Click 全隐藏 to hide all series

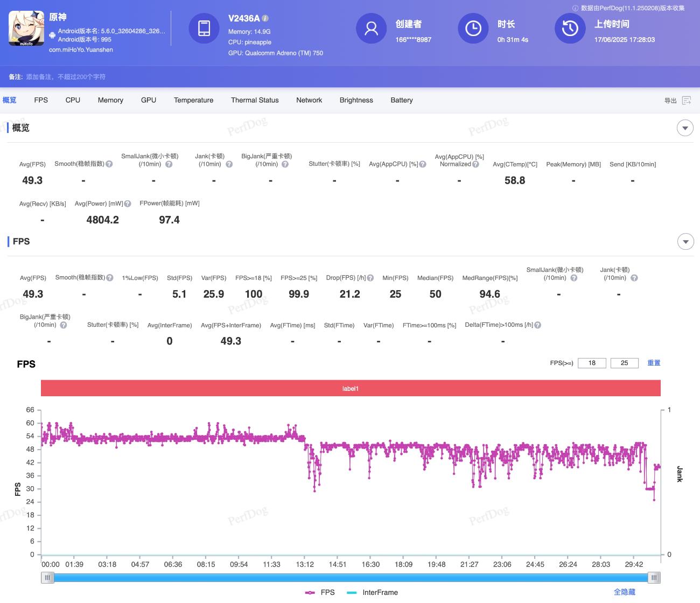click(x=625, y=592)
